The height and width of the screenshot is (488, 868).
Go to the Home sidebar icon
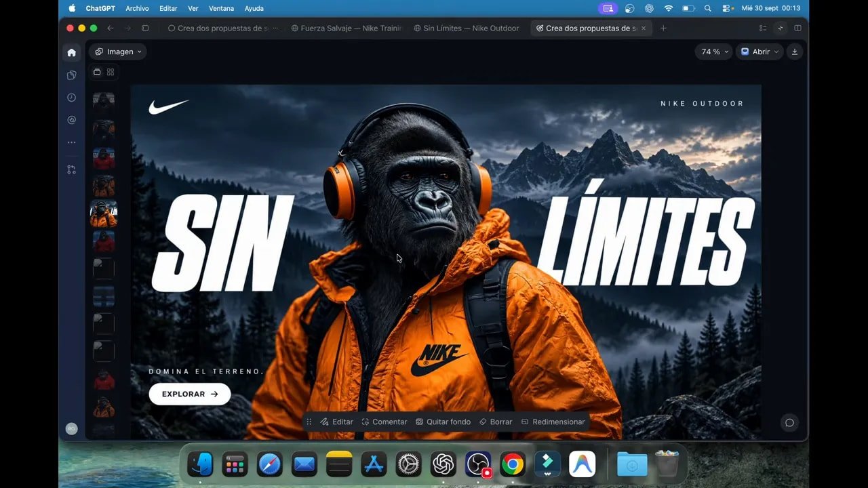71,52
